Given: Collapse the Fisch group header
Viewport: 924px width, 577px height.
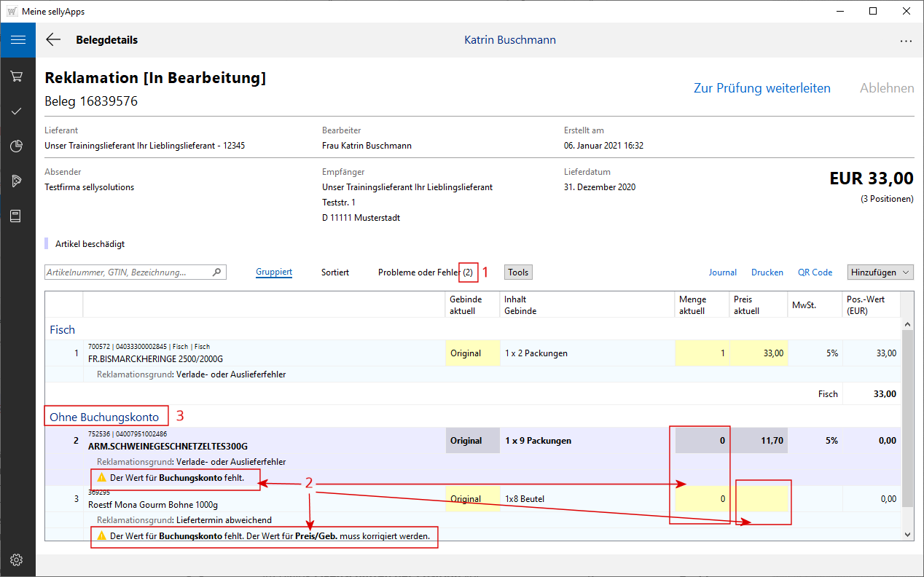Looking at the screenshot, I should (63, 329).
